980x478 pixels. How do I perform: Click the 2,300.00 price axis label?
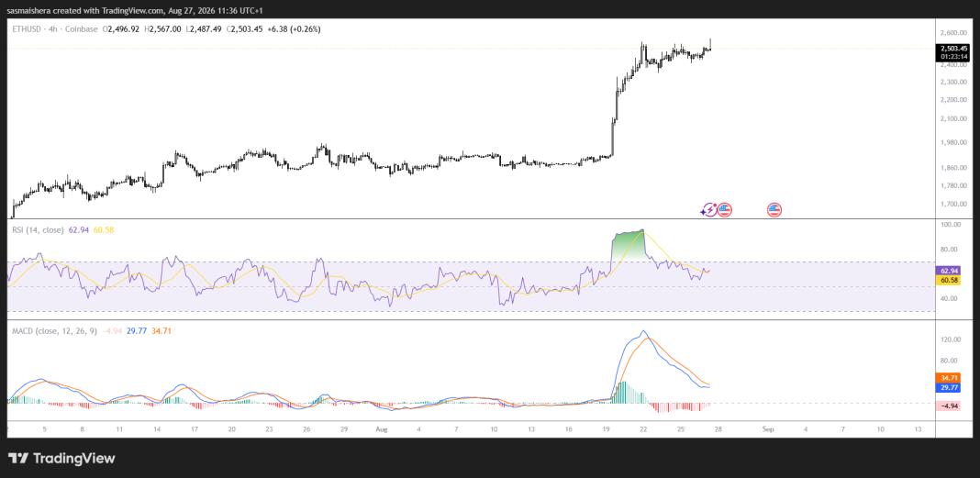[x=953, y=82]
